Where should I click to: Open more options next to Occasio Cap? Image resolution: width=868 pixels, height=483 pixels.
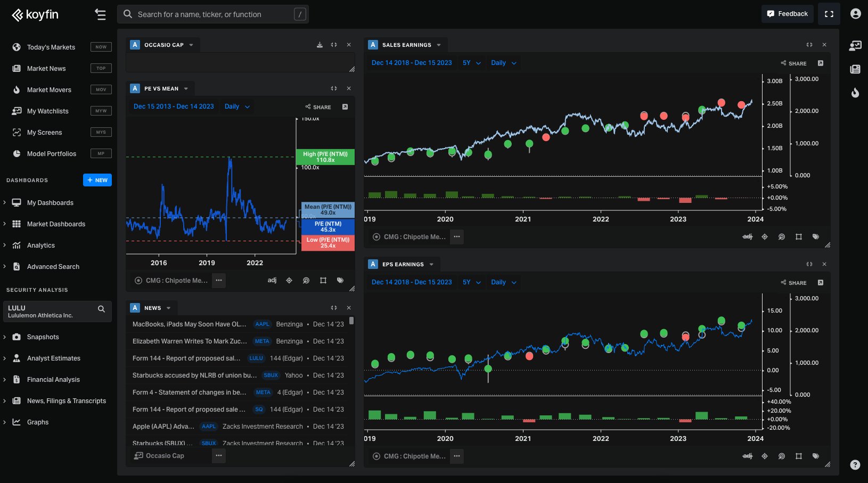click(x=219, y=455)
